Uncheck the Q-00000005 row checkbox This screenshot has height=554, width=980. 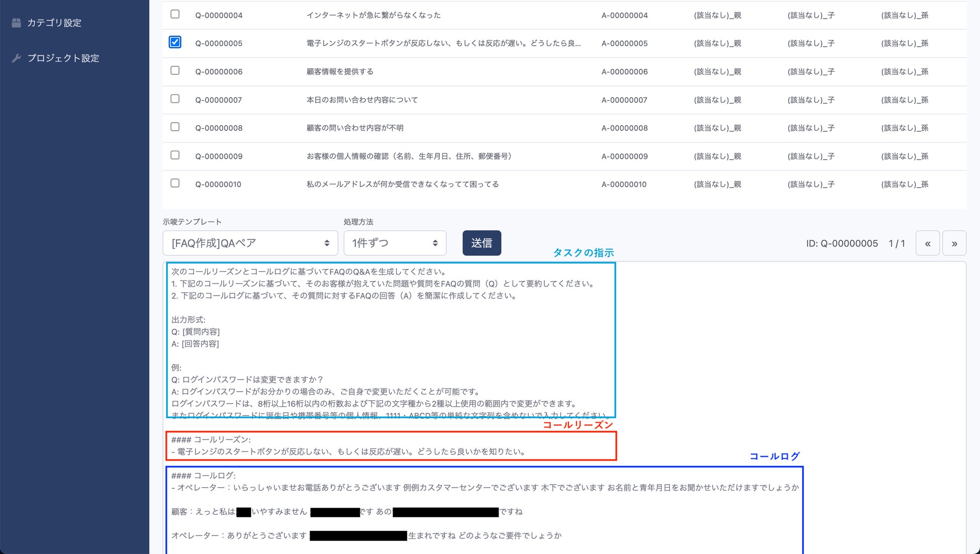[x=175, y=42]
